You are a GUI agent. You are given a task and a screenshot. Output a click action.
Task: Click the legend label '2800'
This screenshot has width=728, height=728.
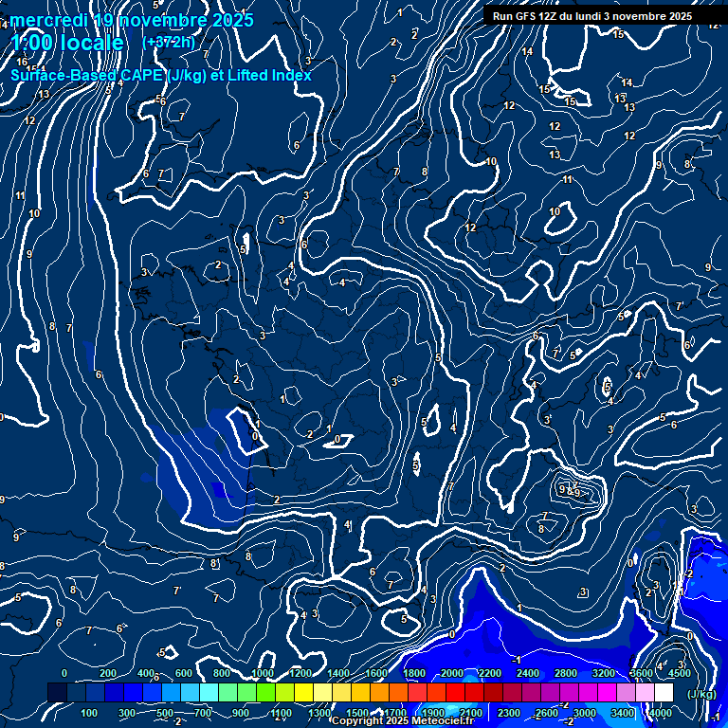tap(566, 673)
